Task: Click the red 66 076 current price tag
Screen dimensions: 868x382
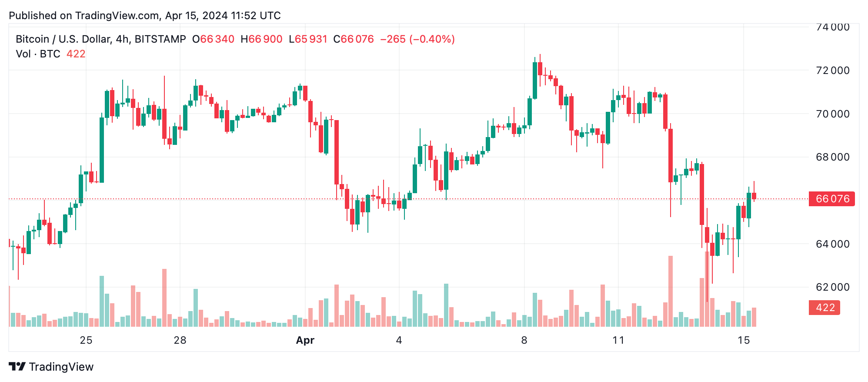Action: [831, 199]
